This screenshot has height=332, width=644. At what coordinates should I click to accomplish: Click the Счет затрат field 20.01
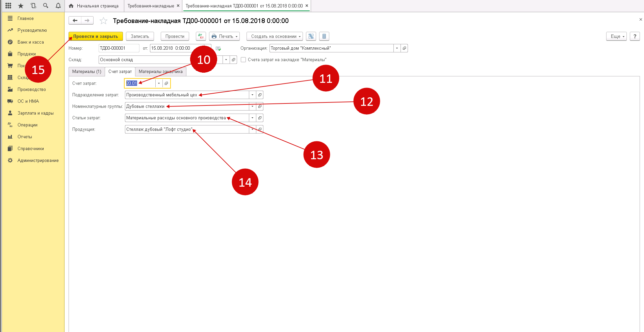pyautogui.click(x=140, y=83)
